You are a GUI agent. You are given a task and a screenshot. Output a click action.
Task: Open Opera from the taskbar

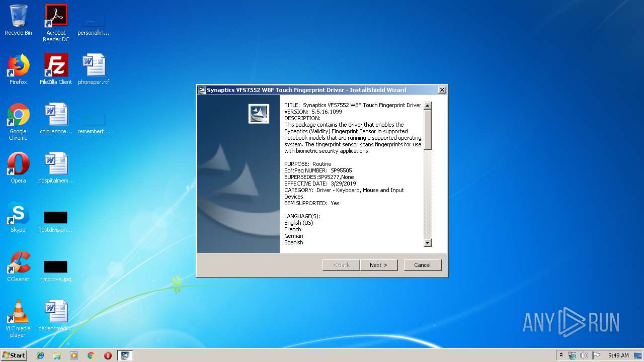coord(108,355)
